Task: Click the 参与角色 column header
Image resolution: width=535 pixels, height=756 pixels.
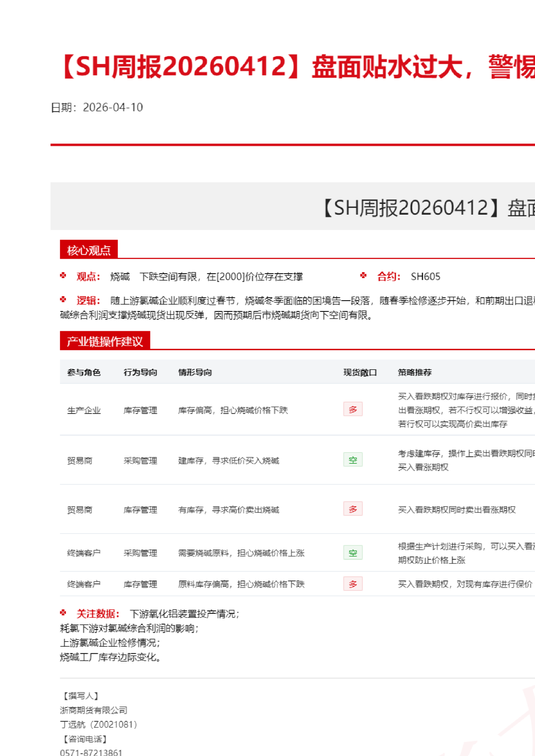Action: pos(84,372)
